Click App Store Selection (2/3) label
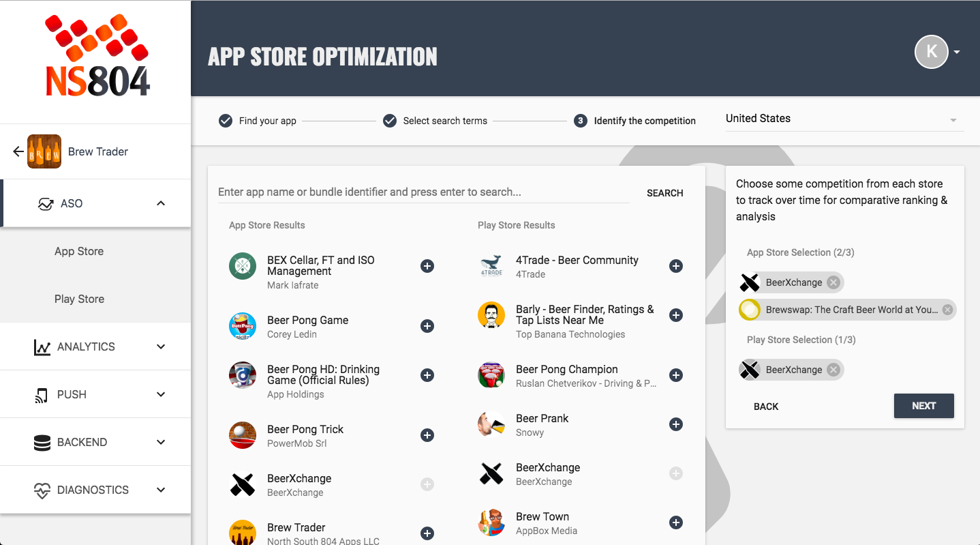980x545 pixels. coord(800,252)
